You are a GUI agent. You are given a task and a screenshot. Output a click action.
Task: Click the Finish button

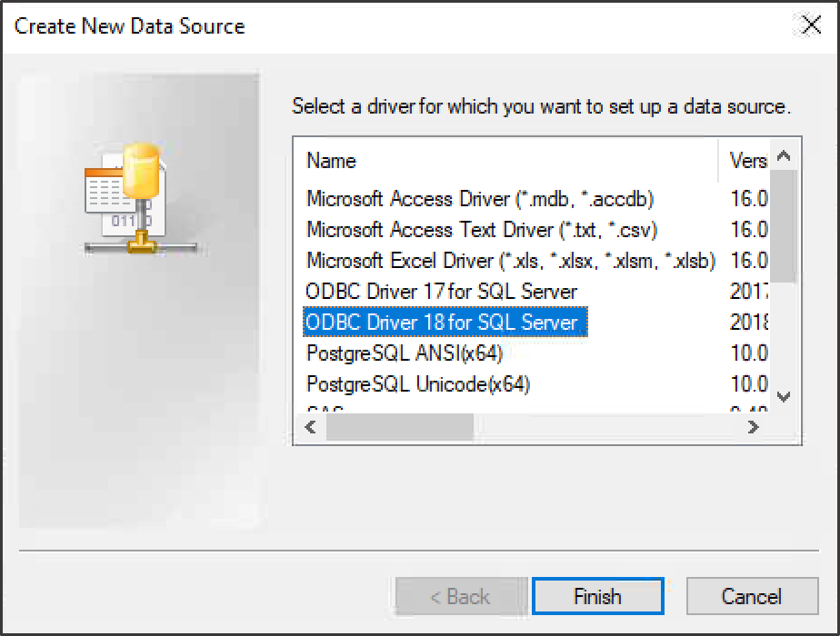598,596
